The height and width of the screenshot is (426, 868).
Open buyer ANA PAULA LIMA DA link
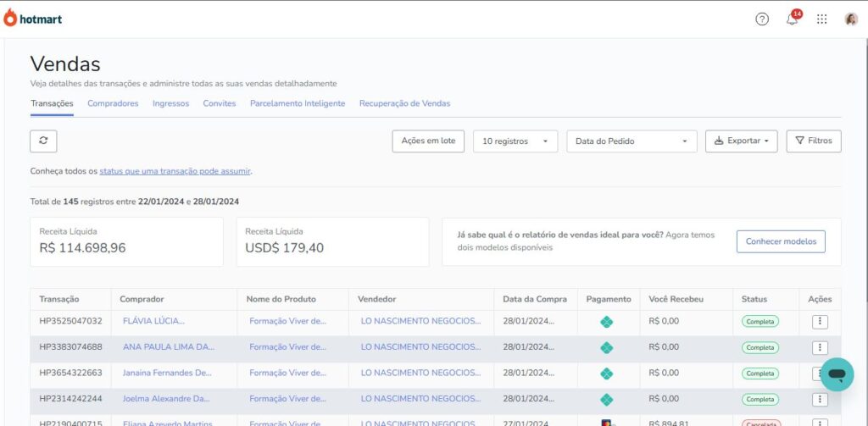pos(169,347)
